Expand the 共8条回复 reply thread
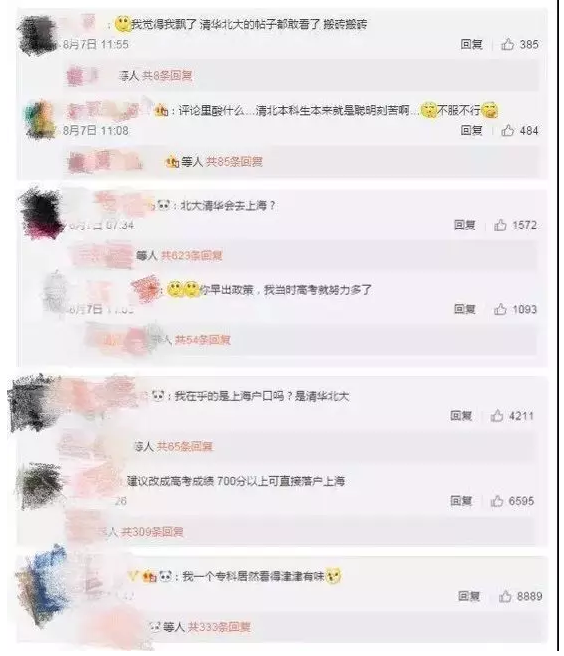Image resolution: width=564 pixels, height=656 pixels. pyautogui.click(x=167, y=76)
